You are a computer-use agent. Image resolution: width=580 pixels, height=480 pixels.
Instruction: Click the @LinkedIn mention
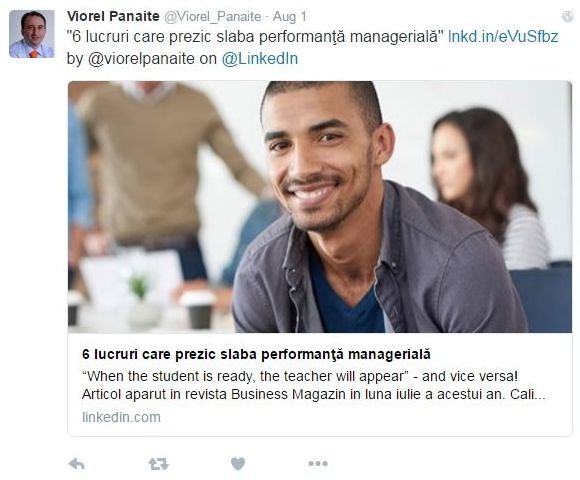(260, 59)
